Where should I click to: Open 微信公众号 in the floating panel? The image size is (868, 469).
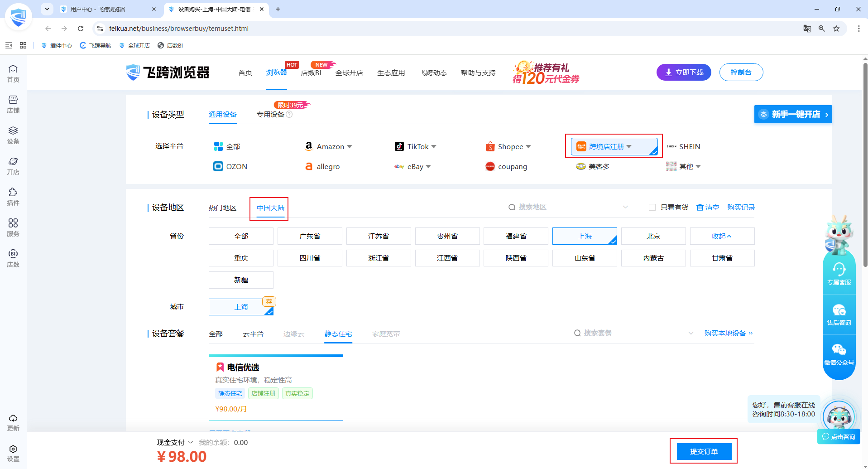(839, 354)
